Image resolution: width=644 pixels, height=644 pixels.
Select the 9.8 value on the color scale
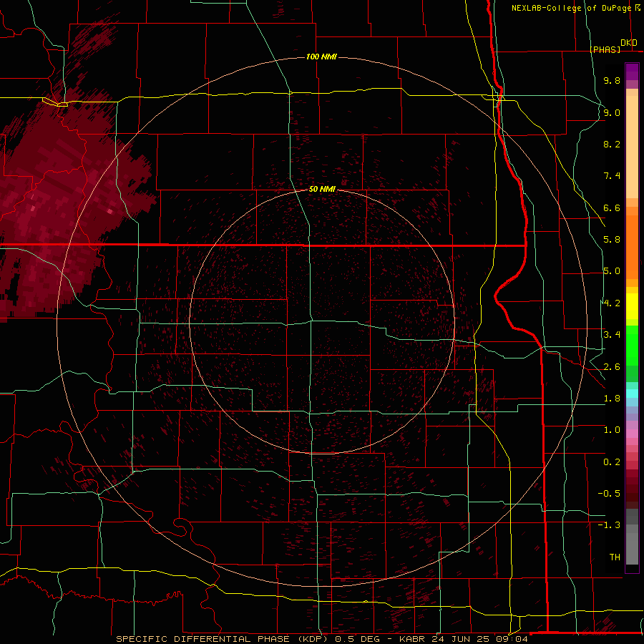[x=612, y=80]
